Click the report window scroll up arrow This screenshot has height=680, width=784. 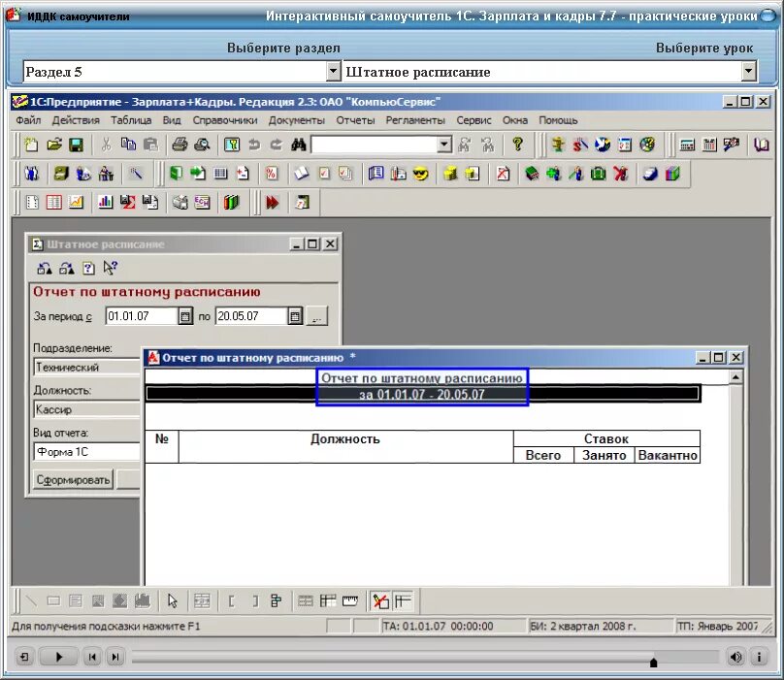point(735,377)
